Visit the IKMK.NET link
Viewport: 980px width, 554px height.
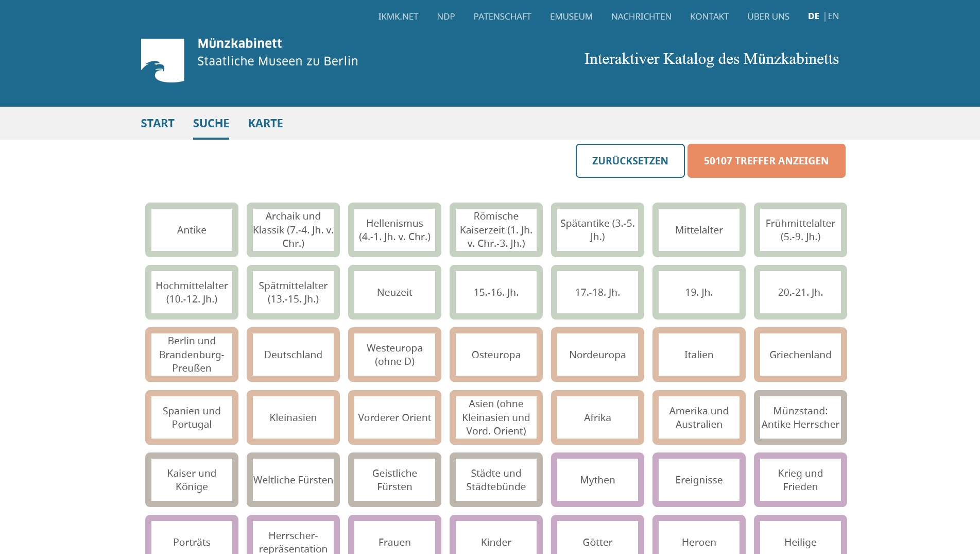click(x=398, y=16)
